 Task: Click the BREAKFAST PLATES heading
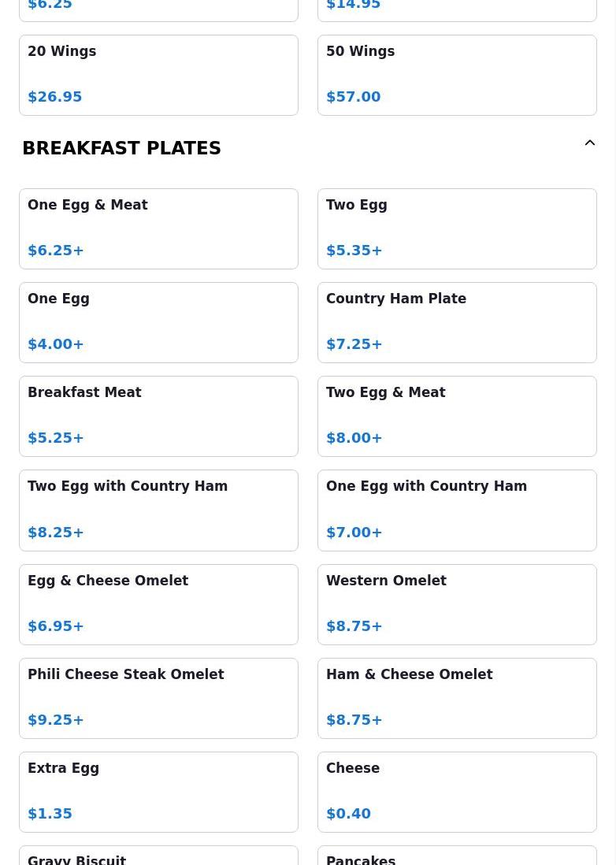(x=122, y=148)
